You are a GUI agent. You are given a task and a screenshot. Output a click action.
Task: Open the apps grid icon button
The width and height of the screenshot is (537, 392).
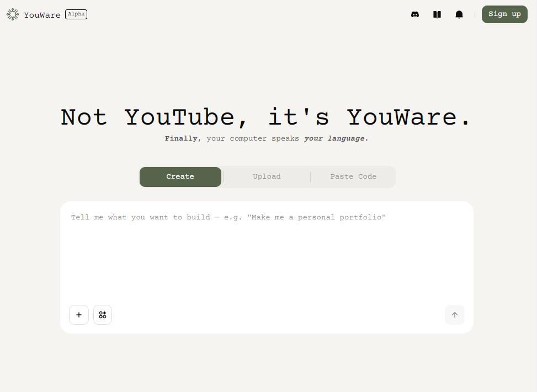pos(103,315)
